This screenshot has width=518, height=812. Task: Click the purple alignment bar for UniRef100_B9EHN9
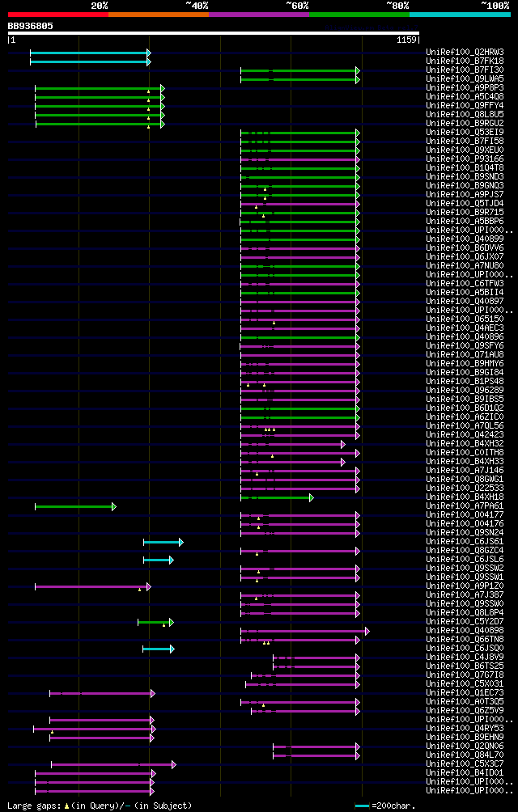(101, 738)
